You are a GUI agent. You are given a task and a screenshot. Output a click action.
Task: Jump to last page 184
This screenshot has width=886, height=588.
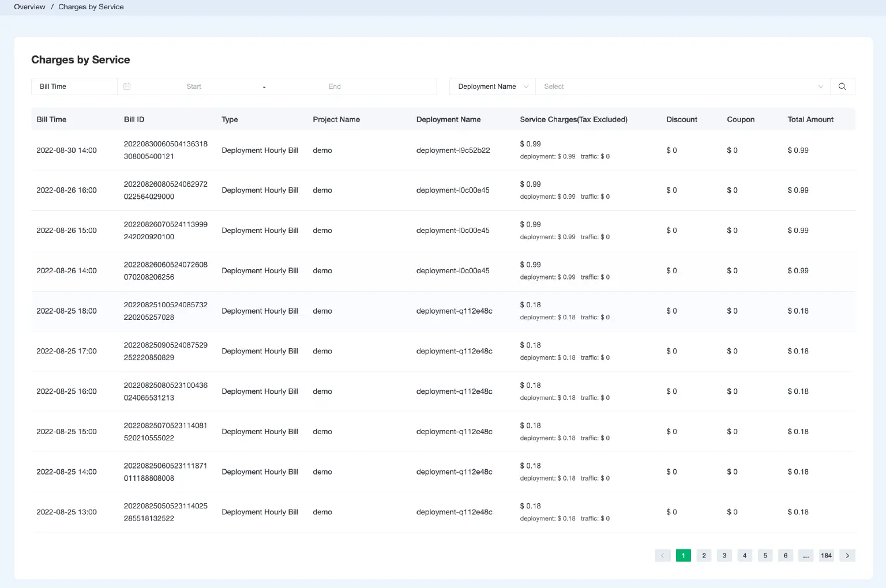coord(826,556)
